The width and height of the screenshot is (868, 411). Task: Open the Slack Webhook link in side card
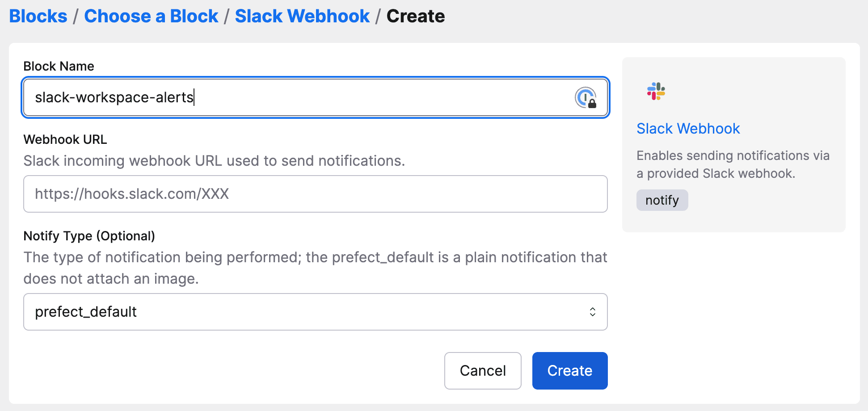click(x=688, y=129)
